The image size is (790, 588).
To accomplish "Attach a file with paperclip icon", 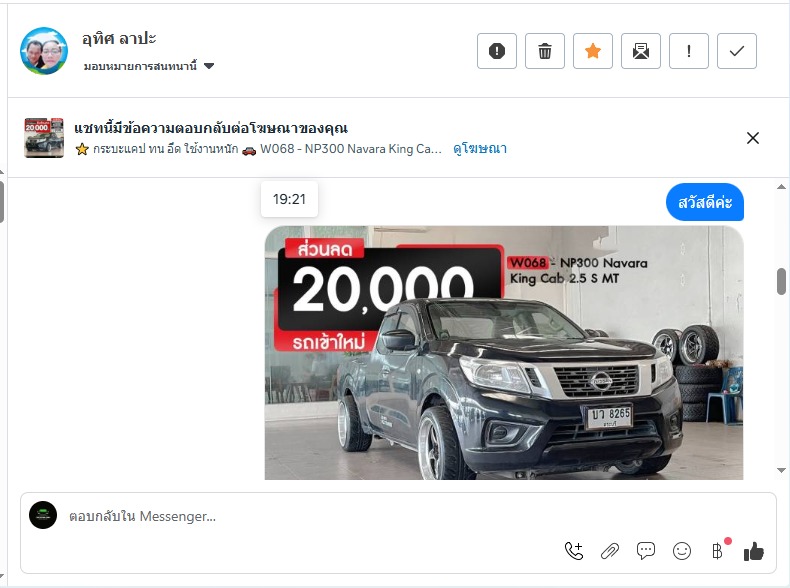I will point(610,551).
